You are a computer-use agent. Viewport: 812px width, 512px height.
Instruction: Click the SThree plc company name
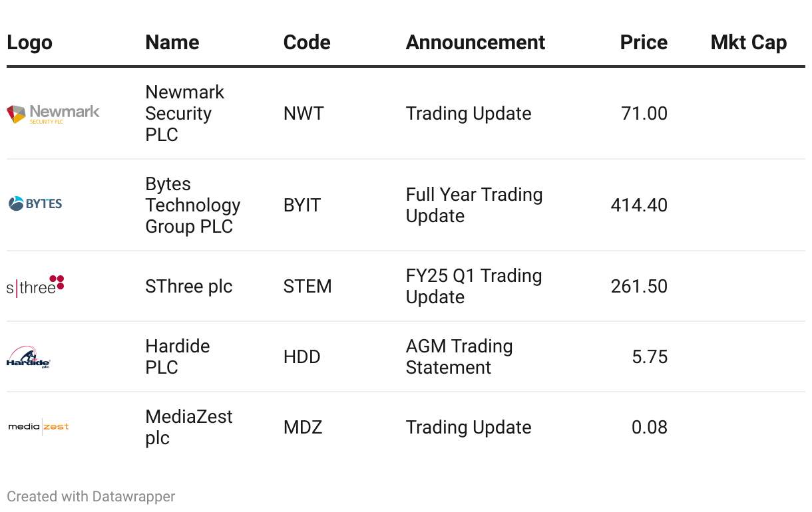(x=189, y=287)
